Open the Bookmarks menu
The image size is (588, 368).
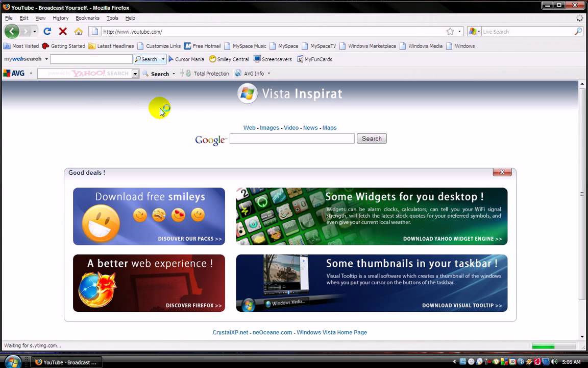87,18
